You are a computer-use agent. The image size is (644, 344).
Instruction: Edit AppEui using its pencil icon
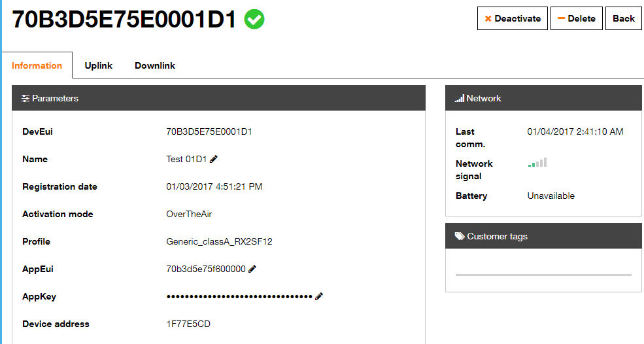pos(252,269)
